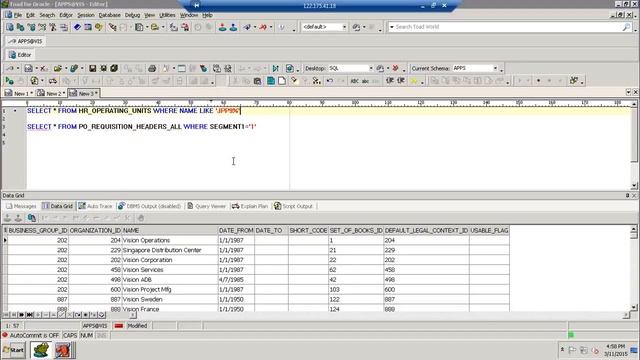Click the indent code icon in editor toolbar
This screenshot has height=360, width=640.
tap(390, 81)
